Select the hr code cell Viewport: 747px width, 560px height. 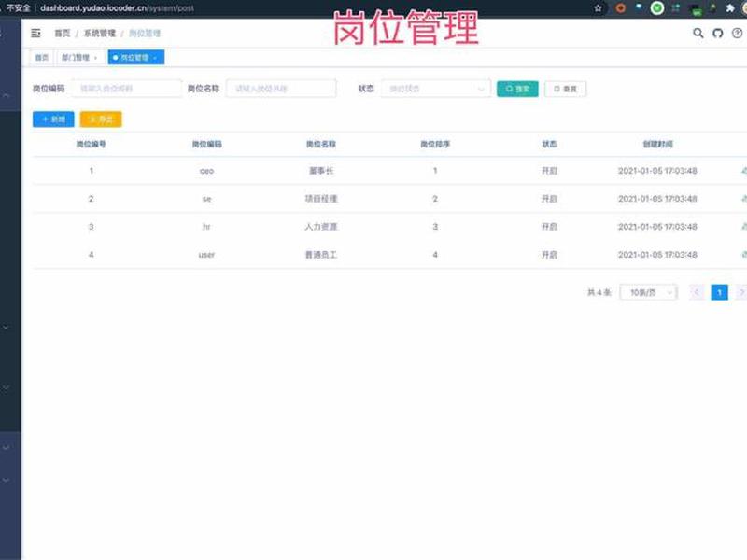[x=206, y=227]
